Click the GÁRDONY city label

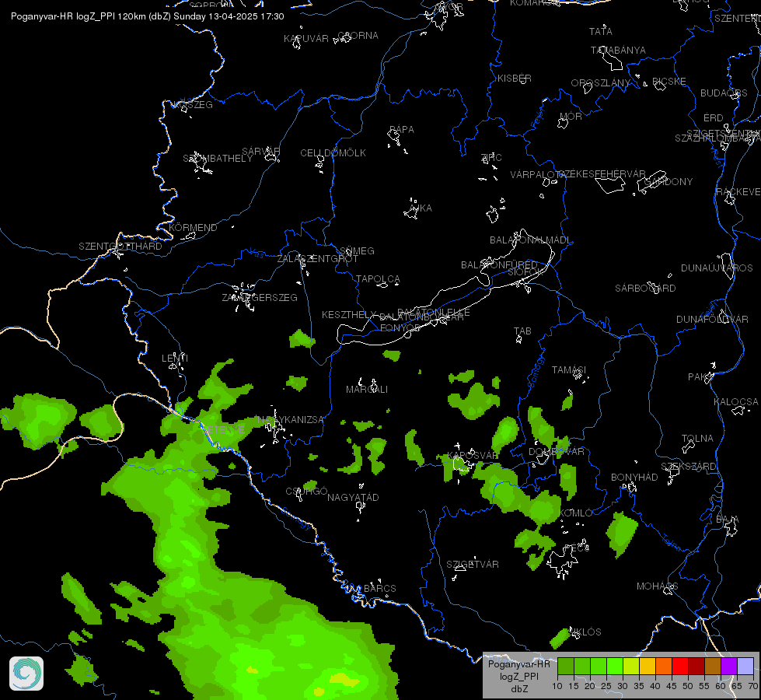click(x=668, y=182)
